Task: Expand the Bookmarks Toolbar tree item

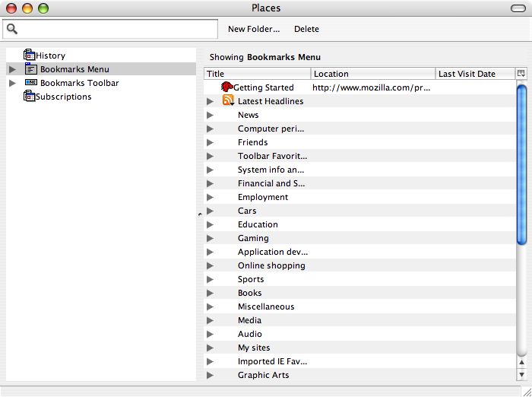Action: 12,83
